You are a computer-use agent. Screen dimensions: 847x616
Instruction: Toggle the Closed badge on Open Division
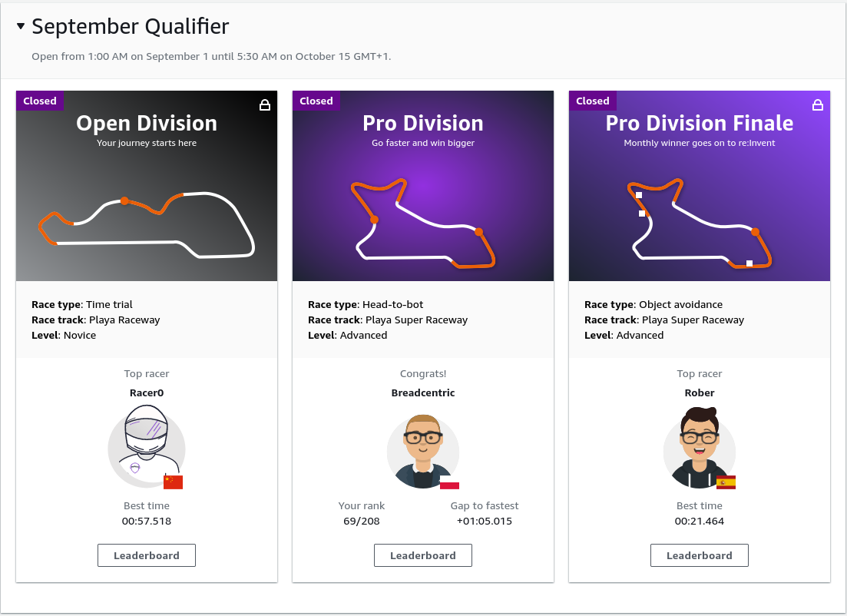[x=39, y=101]
